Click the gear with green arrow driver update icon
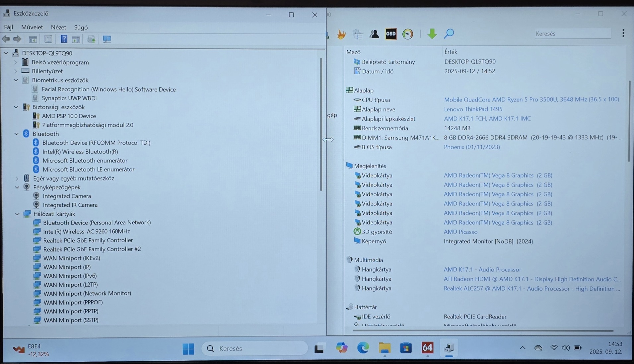The width and height of the screenshot is (634, 364). coord(91,39)
